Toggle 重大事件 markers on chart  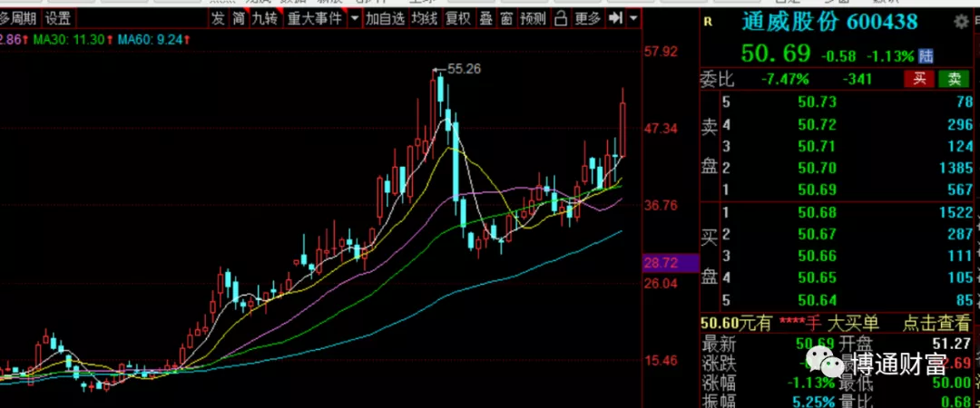[x=314, y=19]
